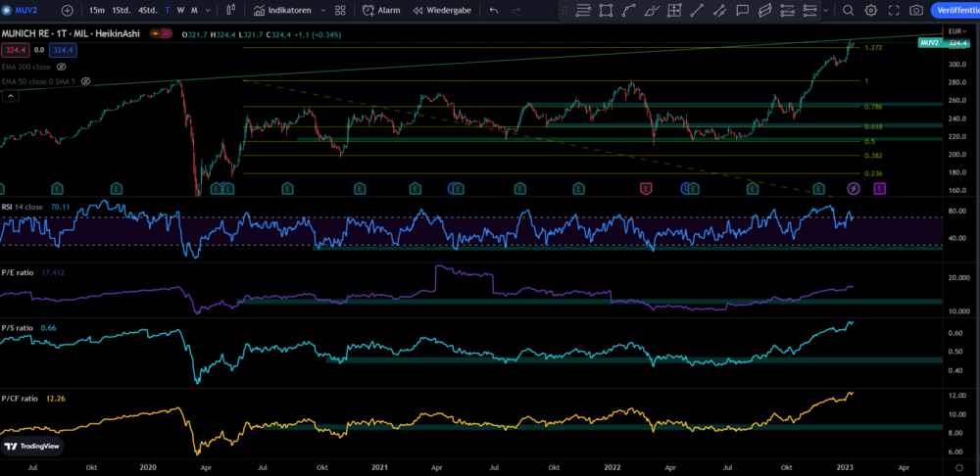Image resolution: width=980 pixels, height=476 pixels.
Task: Open the layout grid templates icon
Action: coord(339,11)
